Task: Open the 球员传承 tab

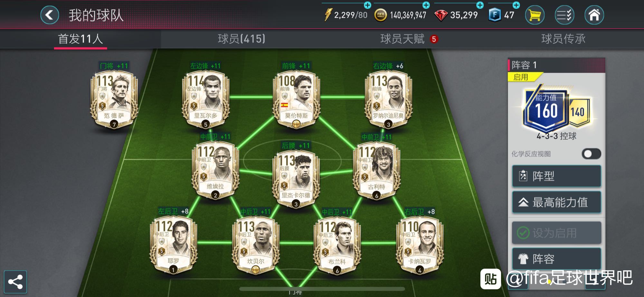Action: 563,39
